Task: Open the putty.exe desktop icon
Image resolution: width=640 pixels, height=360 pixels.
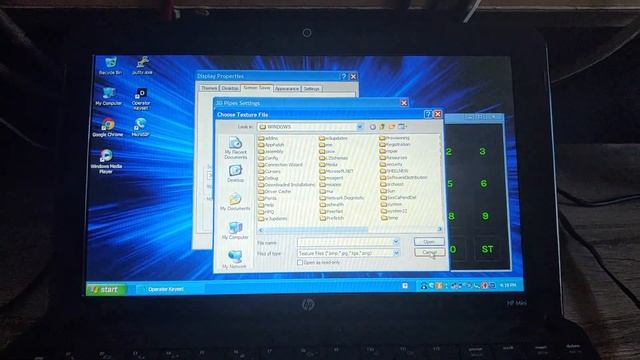Action: 142,66
